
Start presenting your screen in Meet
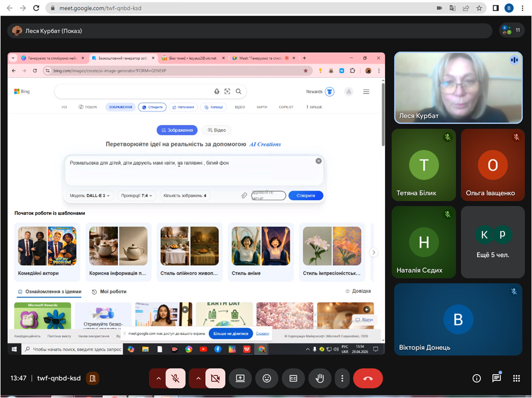[240, 378]
